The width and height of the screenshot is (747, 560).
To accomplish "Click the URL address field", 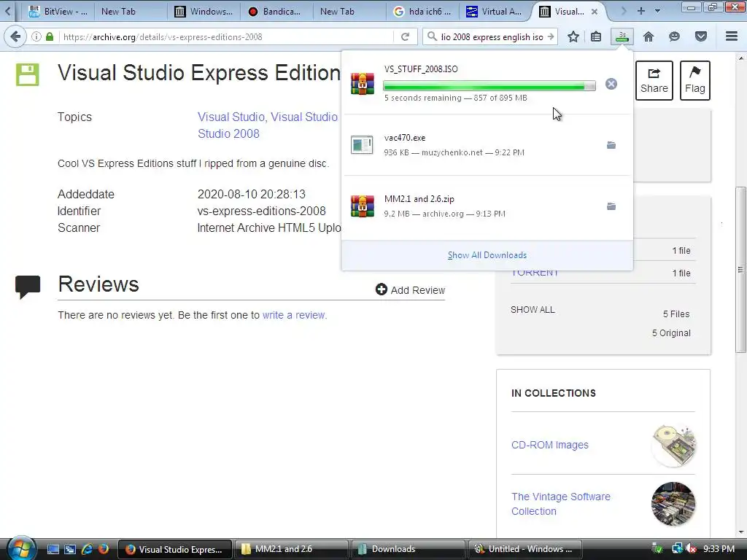I will coord(226,36).
